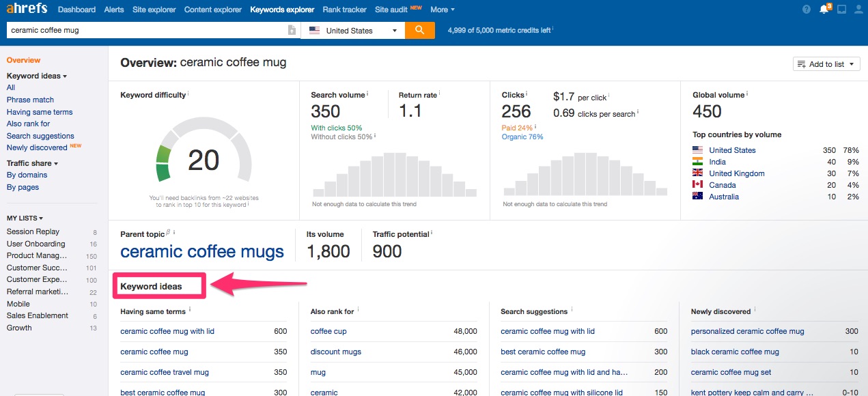Click info icon next to Return rate
The image size is (868, 396).
[x=440, y=94]
